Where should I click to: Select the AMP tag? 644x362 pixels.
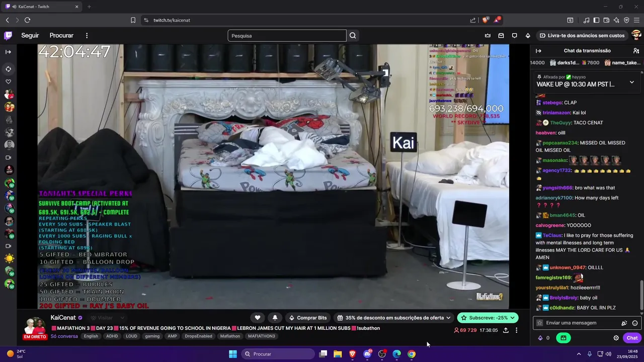(x=172, y=336)
